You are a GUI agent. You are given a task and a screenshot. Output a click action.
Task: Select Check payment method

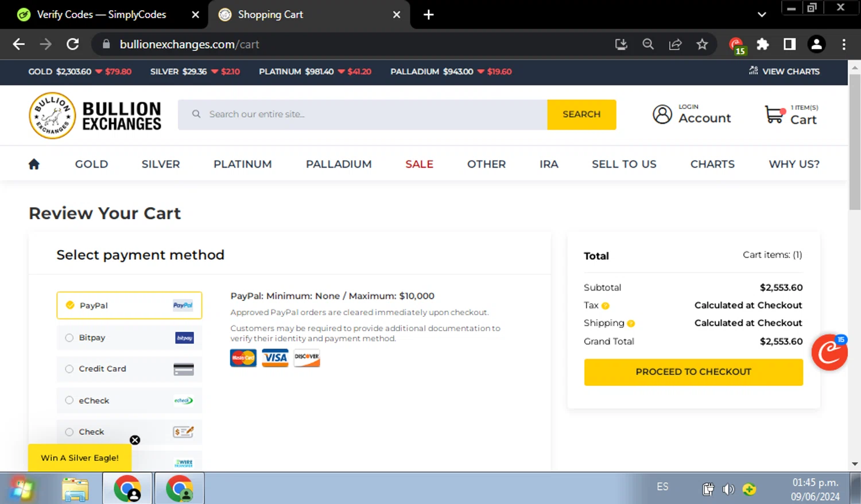(x=129, y=432)
